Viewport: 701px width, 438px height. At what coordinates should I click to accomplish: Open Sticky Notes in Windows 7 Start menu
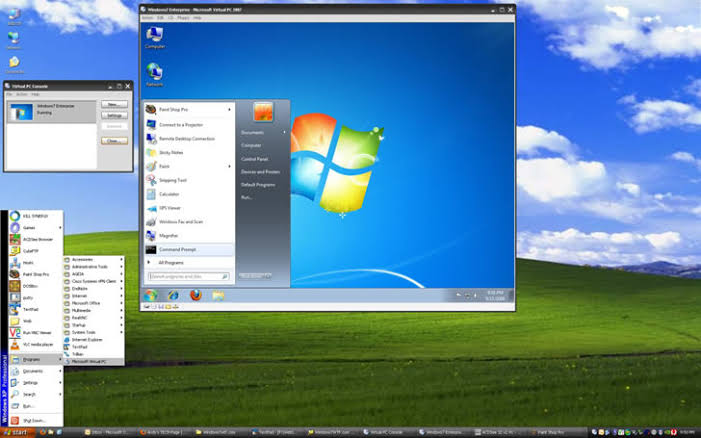pyautogui.click(x=189, y=152)
